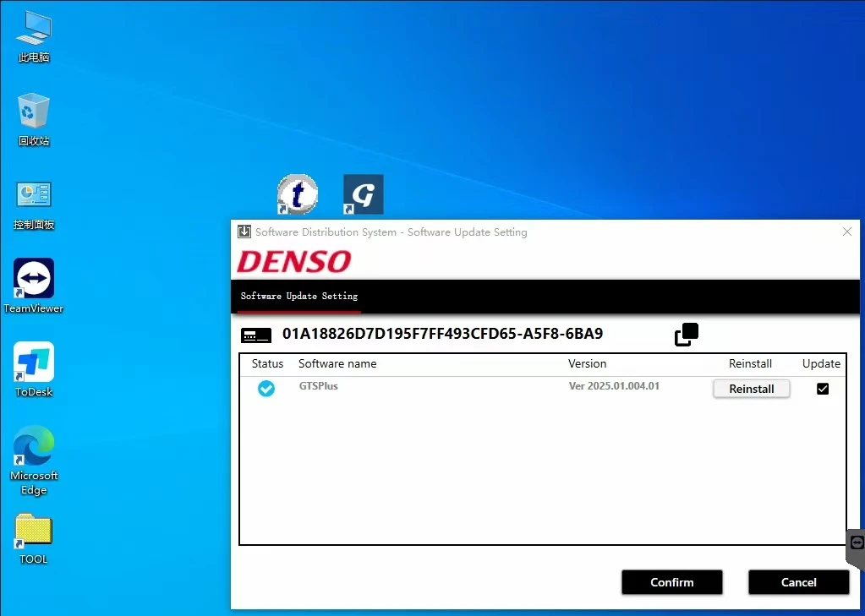Screen dimensions: 865x616
Task: Click the device ID 01A18826D7D195F7FF493CFD65-A5F8-6BA9 text
Action: [442, 334]
